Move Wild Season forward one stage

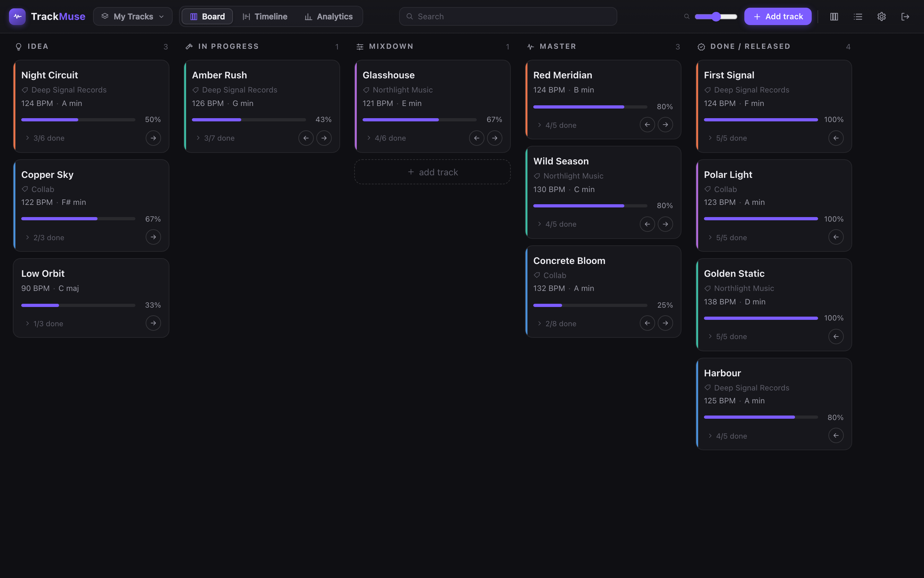665,224
